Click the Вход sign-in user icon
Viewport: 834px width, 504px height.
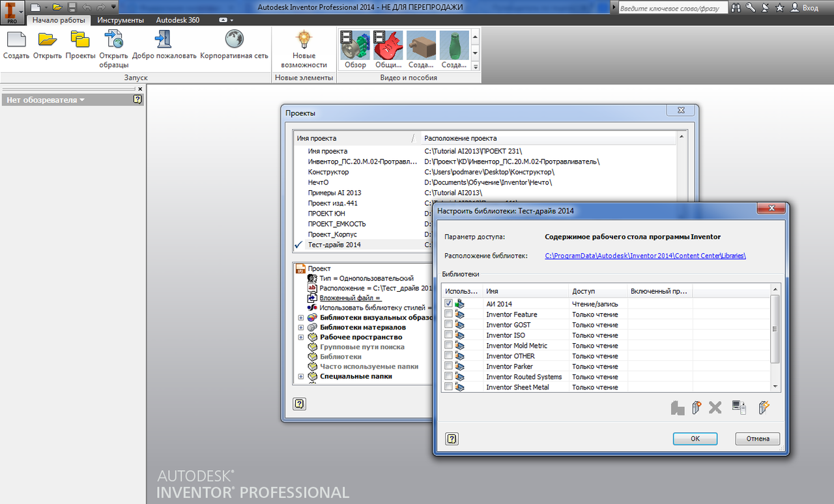[x=794, y=8]
